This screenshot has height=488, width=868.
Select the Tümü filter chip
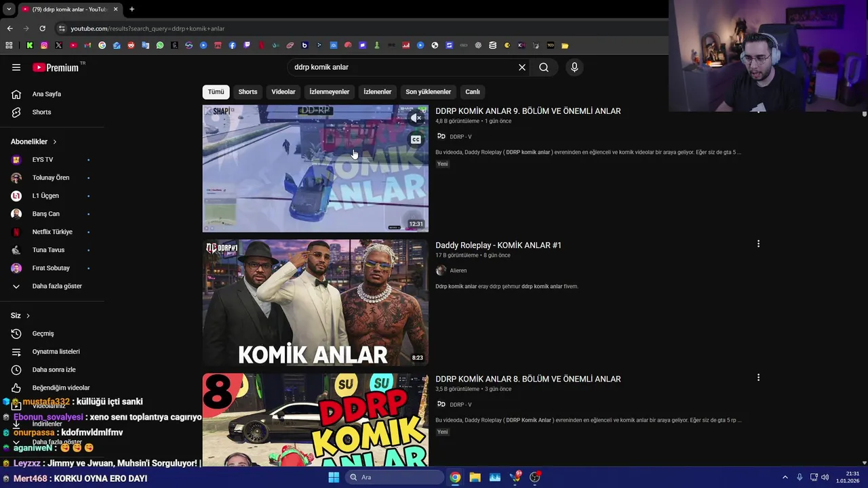point(216,91)
